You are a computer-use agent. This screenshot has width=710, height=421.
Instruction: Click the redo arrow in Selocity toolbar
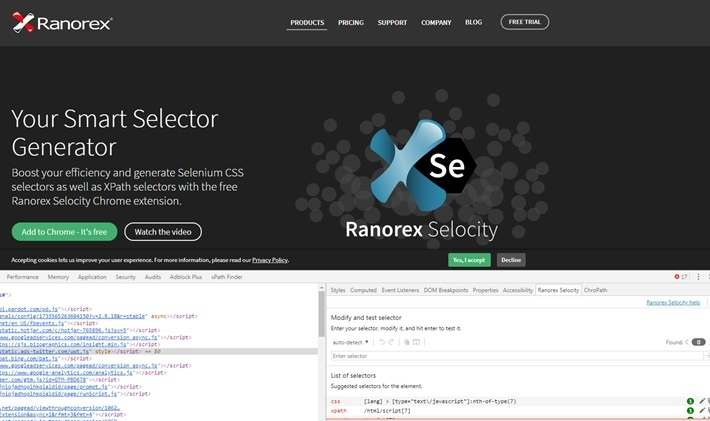click(x=391, y=342)
